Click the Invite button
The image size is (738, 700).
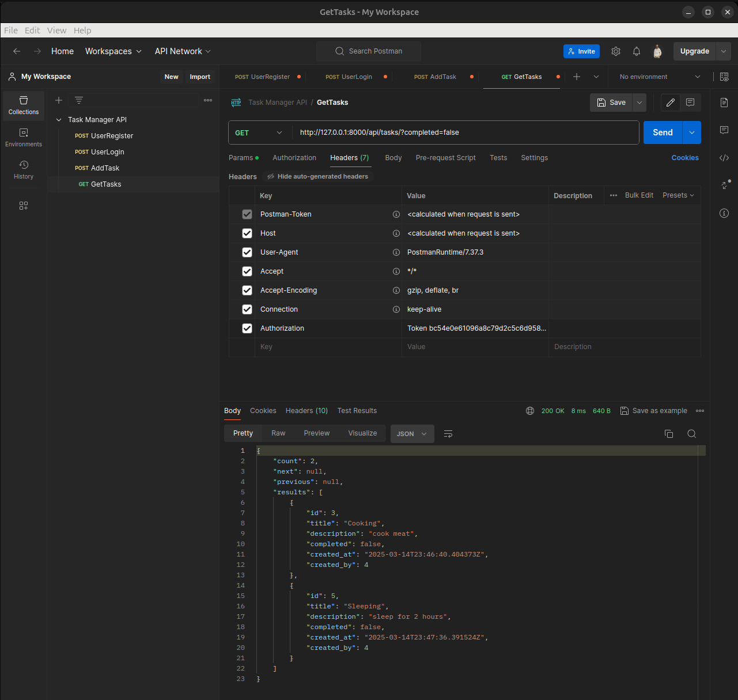pyautogui.click(x=581, y=51)
